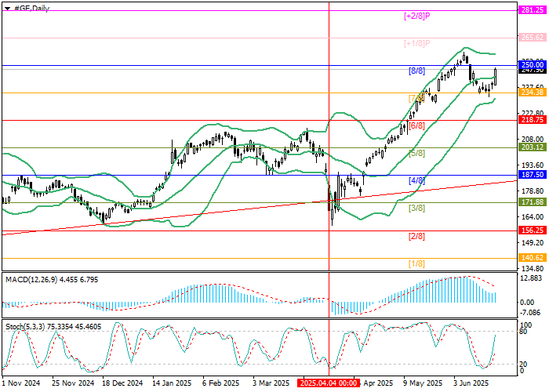Click the 6 Feb 2025 date label
Screen dimensions: 549x392
coord(220,384)
